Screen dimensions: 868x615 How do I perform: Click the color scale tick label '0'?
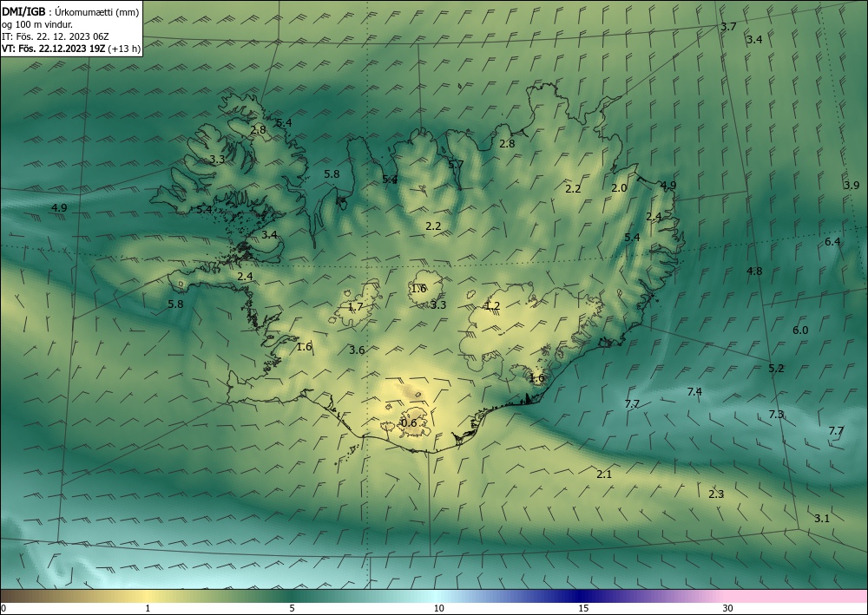(3, 608)
